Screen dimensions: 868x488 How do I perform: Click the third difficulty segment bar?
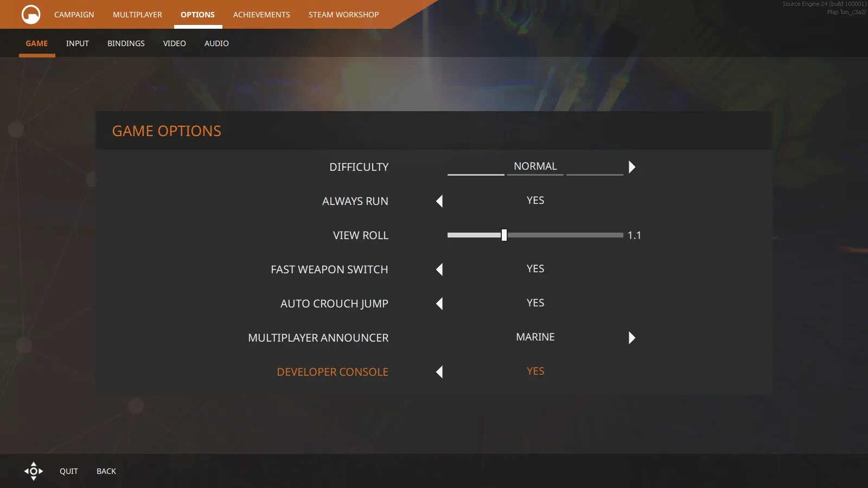[x=595, y=175]
